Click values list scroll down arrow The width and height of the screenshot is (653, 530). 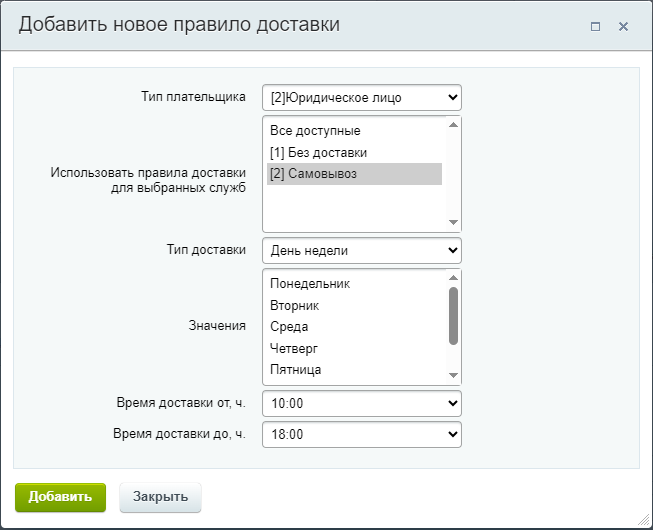pos(453,375)
